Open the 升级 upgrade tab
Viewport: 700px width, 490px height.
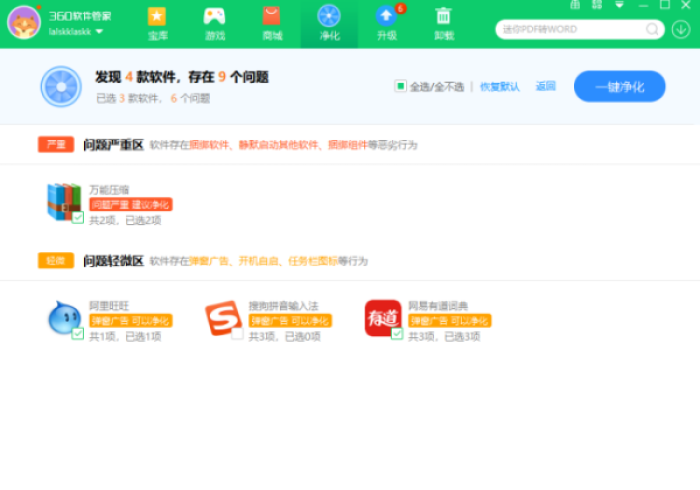387,24
